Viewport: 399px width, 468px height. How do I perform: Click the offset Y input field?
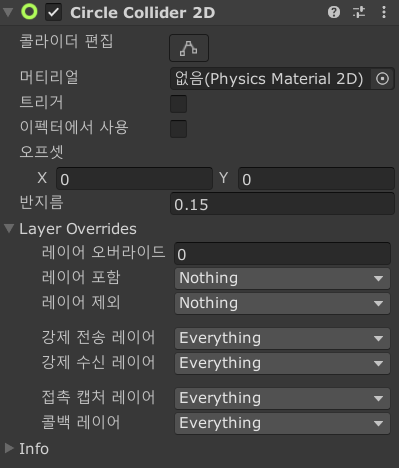pyautogui.click(x=316, y=179)
